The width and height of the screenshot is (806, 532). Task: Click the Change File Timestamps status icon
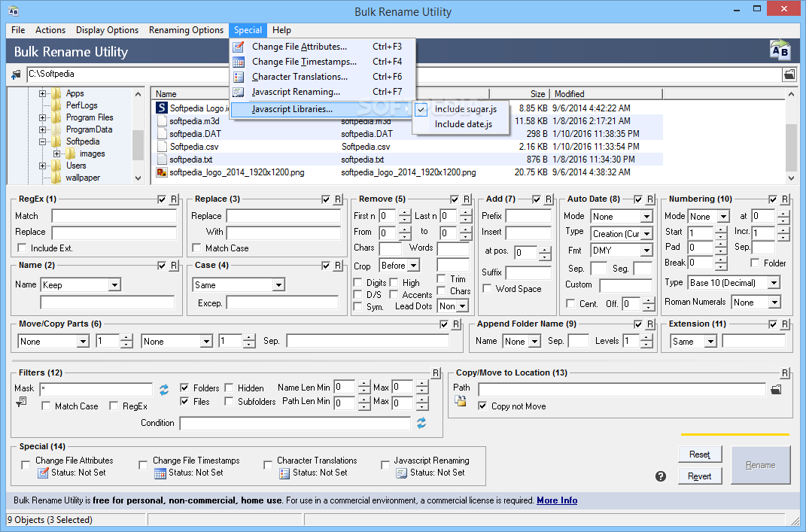tap(160, 473)
